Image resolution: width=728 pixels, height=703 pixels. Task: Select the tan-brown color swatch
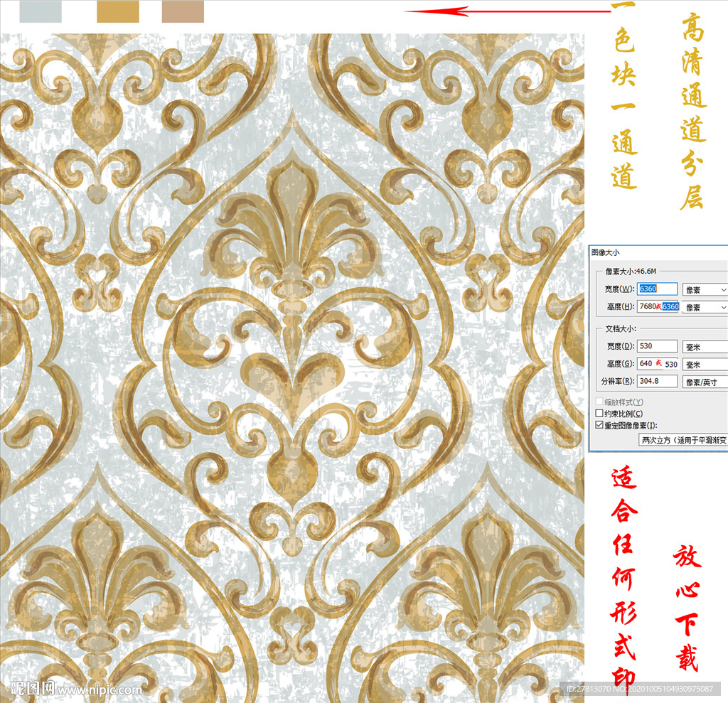[x=183, y=11]
